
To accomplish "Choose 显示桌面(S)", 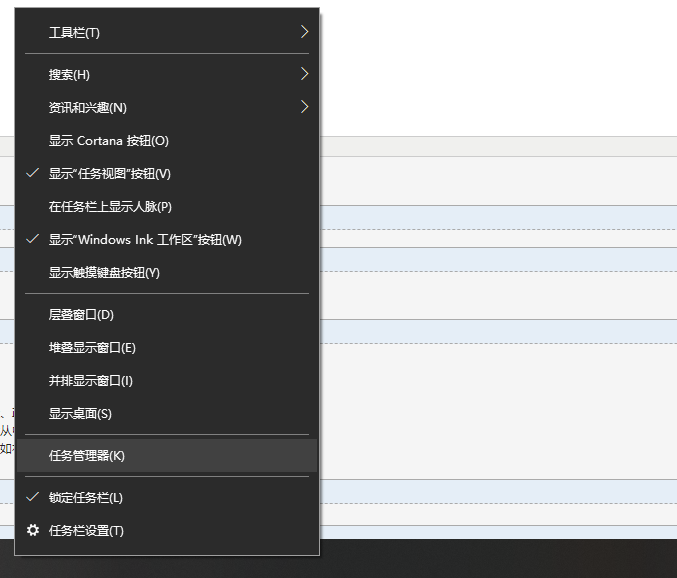I will coord(167,414).
